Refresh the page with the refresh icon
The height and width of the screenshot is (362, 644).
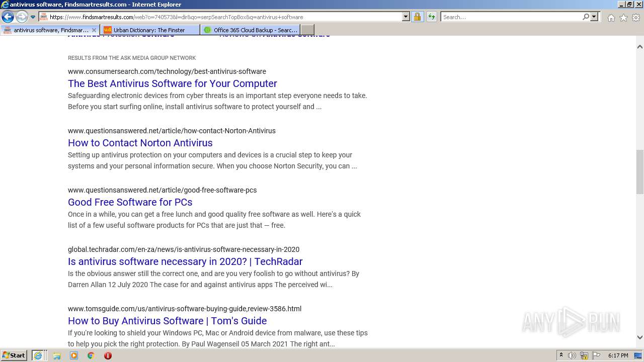click(x=432, y=17)
